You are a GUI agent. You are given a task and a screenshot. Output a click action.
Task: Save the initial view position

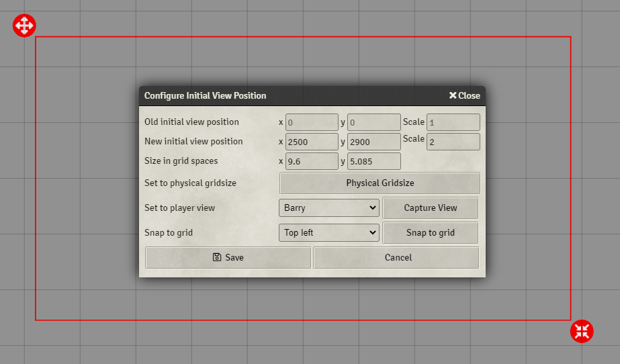coord(228,258)
